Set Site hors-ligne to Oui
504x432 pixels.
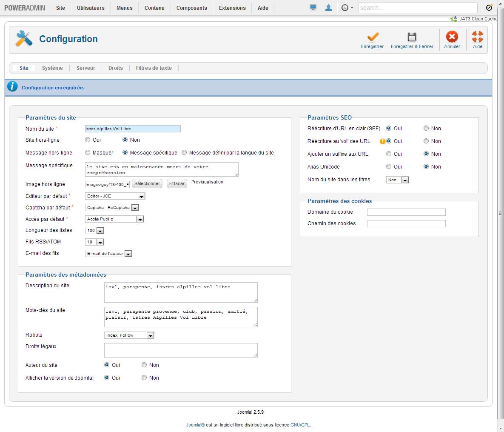pyautogui.click(x=88, y=140)
